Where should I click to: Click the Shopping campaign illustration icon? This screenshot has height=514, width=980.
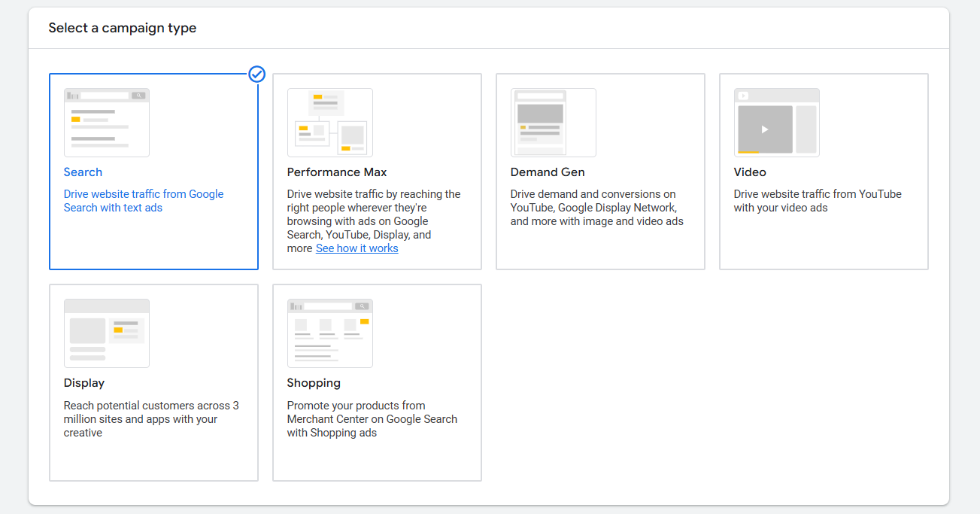pos(329,333)
